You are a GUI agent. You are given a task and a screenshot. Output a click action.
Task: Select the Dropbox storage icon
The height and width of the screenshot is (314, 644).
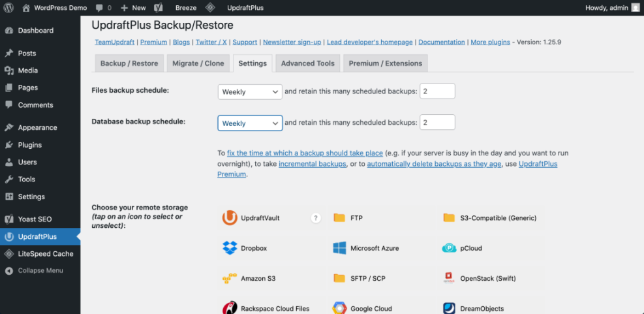point(230,248)
